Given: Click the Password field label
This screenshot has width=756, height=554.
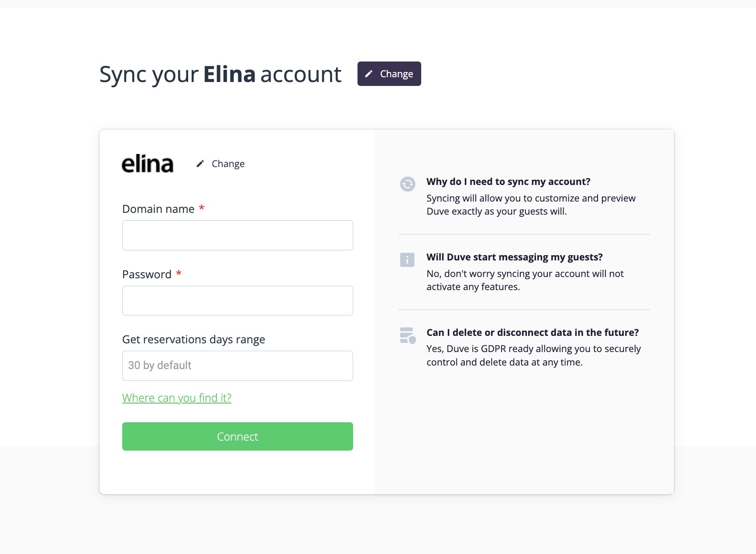Looking at the screenshot, I should 147,274.
